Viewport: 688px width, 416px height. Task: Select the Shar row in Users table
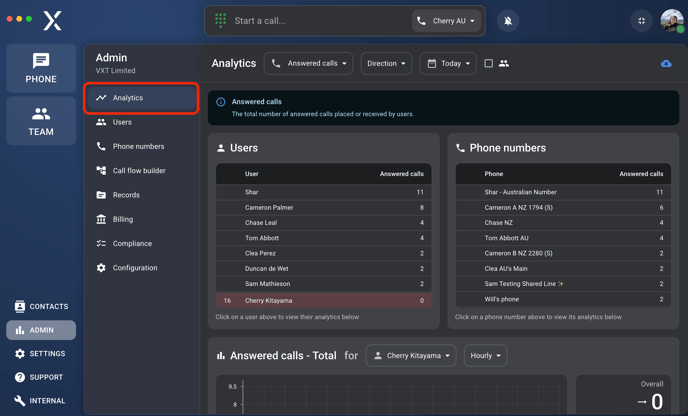click(x=323, y=192)
